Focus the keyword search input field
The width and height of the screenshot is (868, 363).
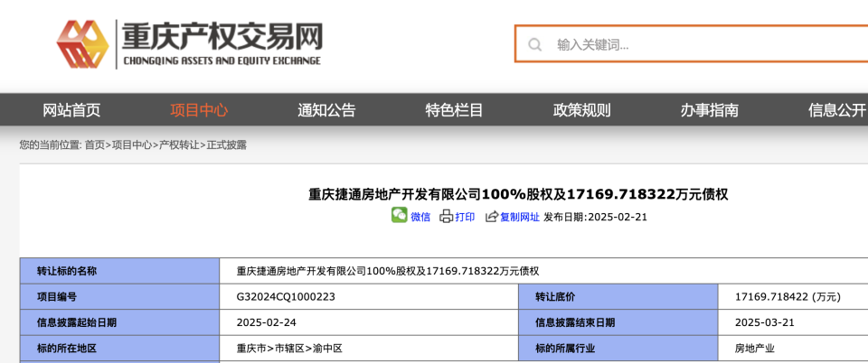[x=692, y=44]
